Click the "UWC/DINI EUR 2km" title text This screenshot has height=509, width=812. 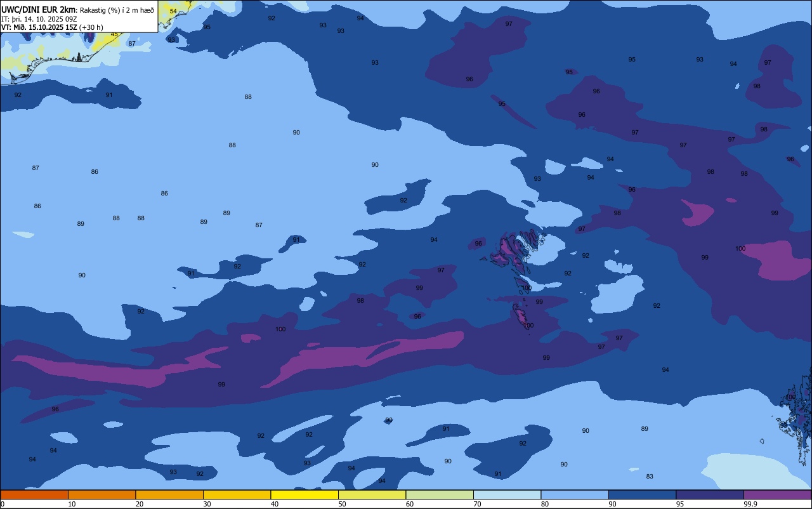coord(38,10)
